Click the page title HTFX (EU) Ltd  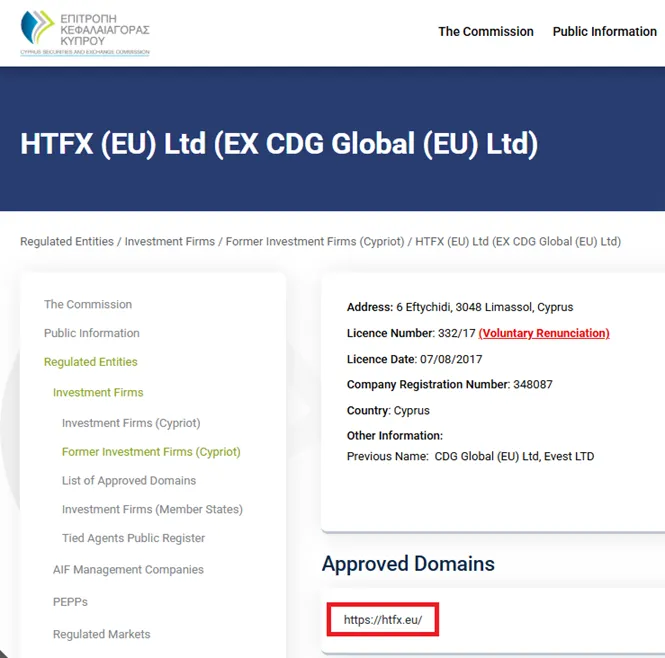(x=279, y=143)
